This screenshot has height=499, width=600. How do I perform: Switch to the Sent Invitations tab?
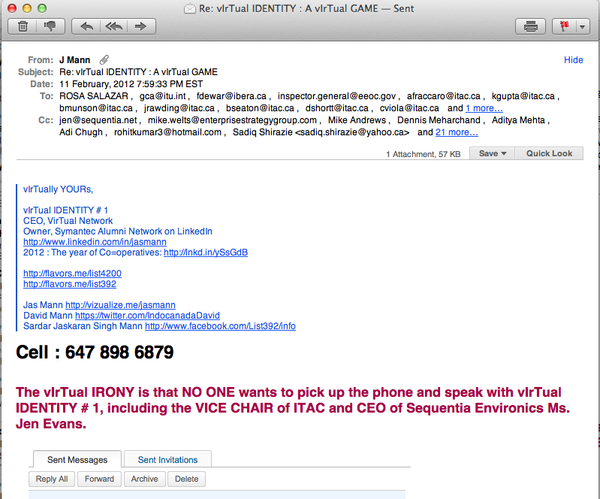pos(168,460)
